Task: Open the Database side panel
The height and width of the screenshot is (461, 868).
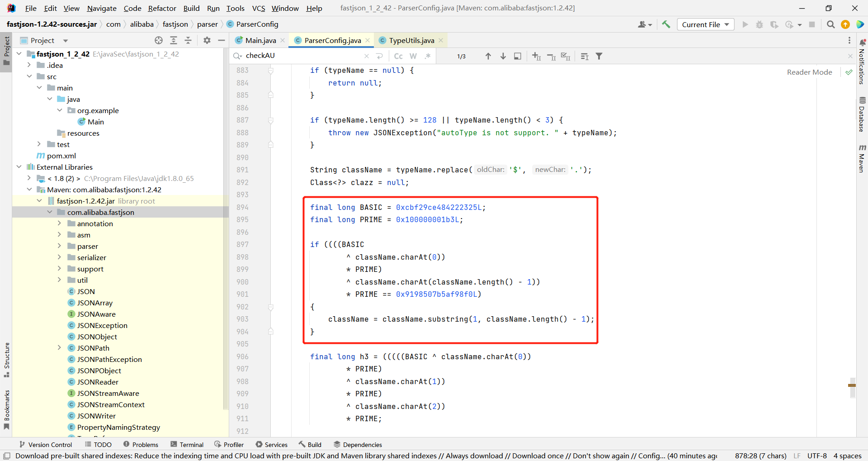Action: point(862,114)
